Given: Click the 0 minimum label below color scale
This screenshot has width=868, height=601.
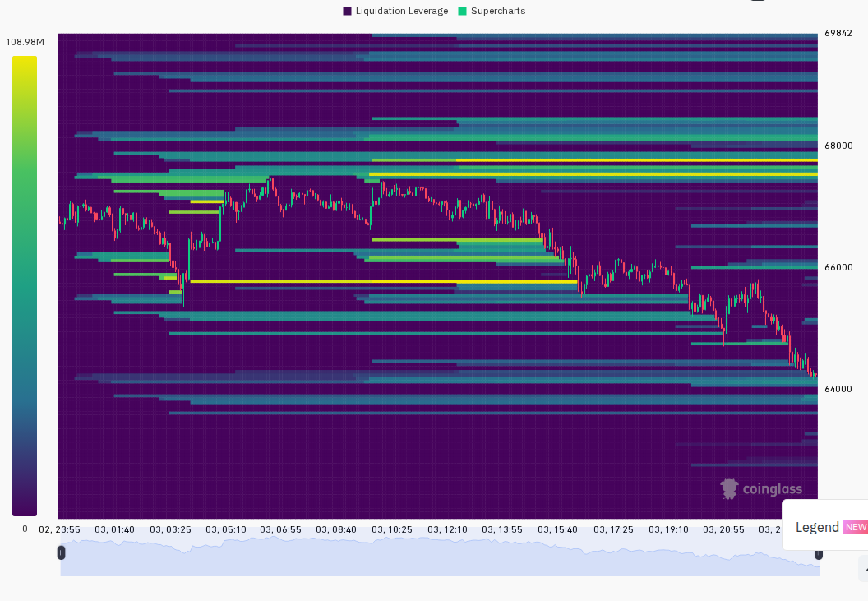Looking at the screenshot, I should pos(25,529).
